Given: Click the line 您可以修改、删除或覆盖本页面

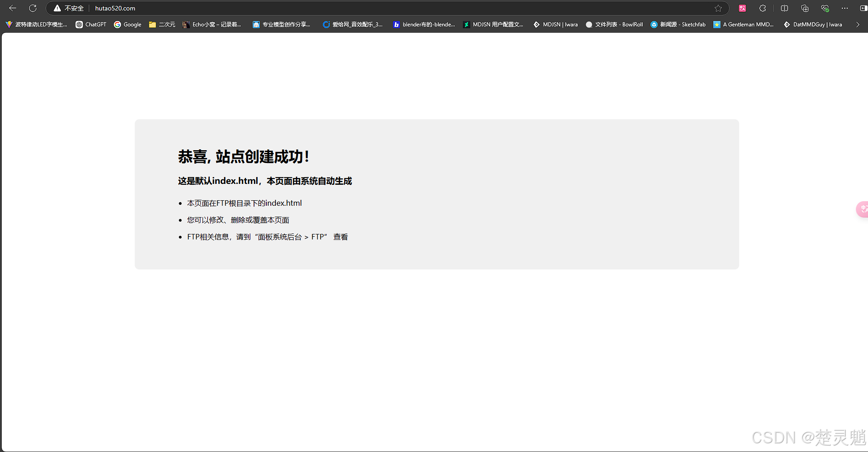Looking at the screenshot, I should 238,220.
